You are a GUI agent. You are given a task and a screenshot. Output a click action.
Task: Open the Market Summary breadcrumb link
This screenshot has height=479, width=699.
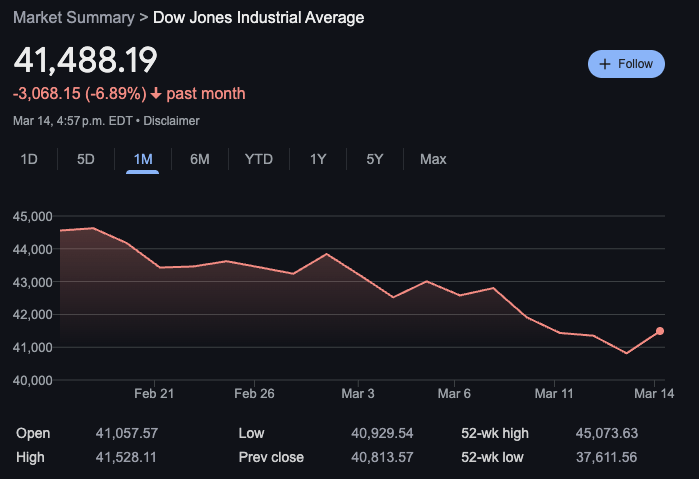pyautogui.click(x=74, y=18)
